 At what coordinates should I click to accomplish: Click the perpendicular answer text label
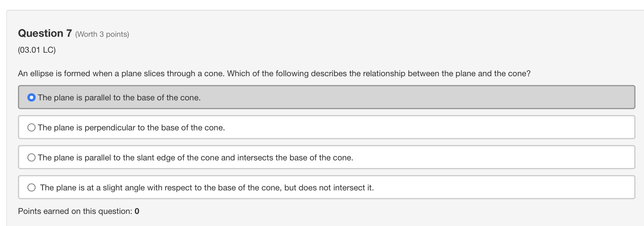click(131, 127)
